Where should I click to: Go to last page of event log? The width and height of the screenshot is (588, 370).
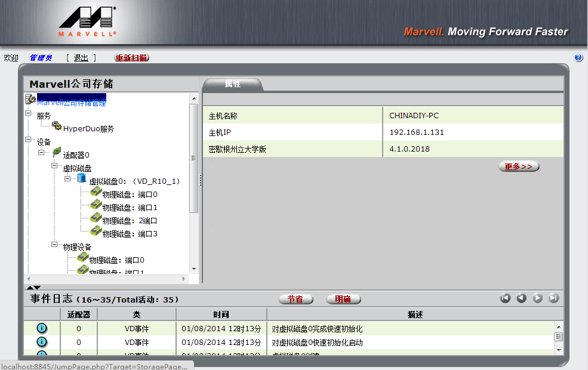coord(553,298)
